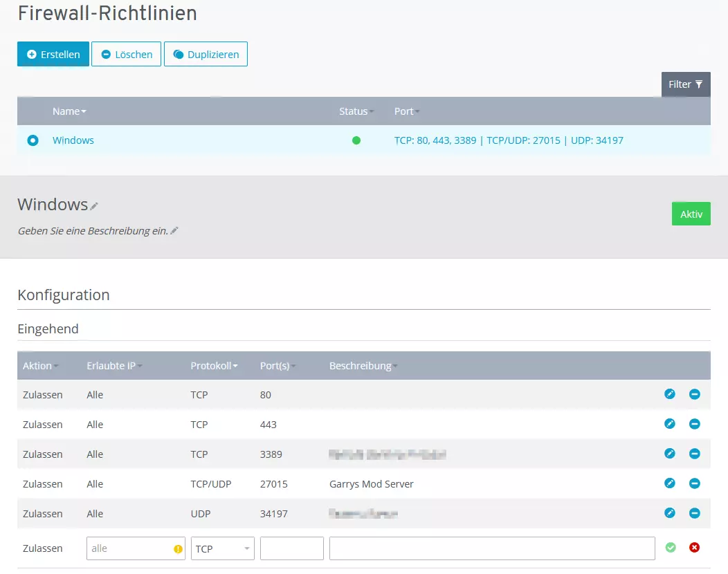Focus the new rule description input field

pyautogui.click(x=492, y=548)
